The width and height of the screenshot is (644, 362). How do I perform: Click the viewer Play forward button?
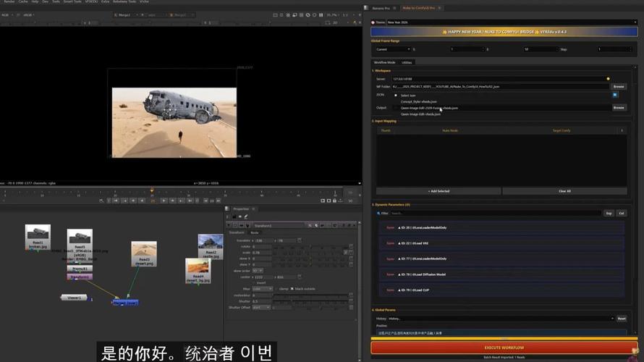[164, 201]
